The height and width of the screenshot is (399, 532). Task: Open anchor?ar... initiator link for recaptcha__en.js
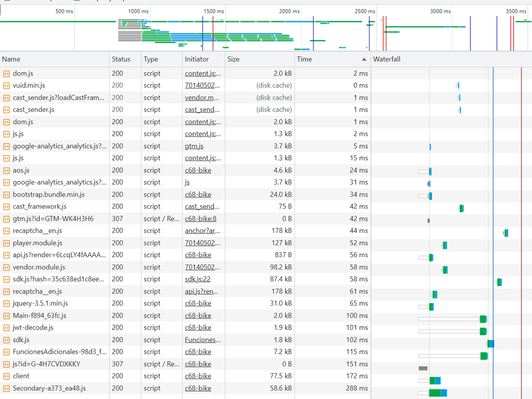click(x=202, y=231)
